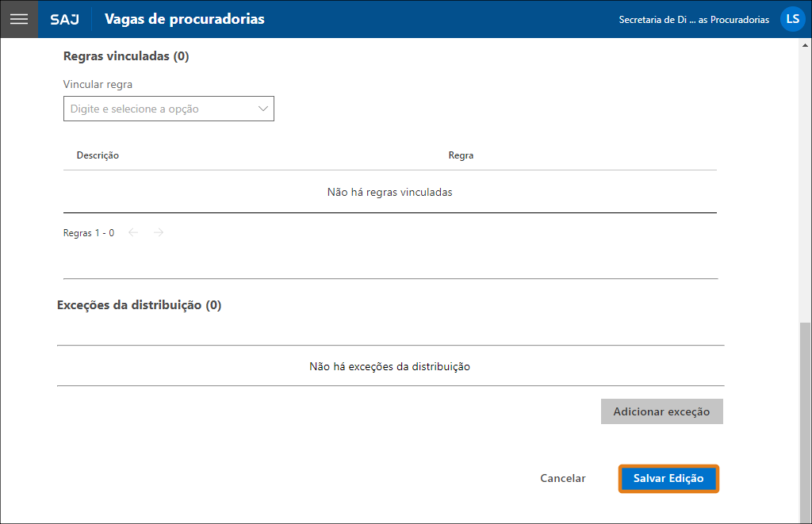Image resolution: width=812 pixels, height=524 pixels.
Task: Click the Cancelar button
Action: pos(563,479)
